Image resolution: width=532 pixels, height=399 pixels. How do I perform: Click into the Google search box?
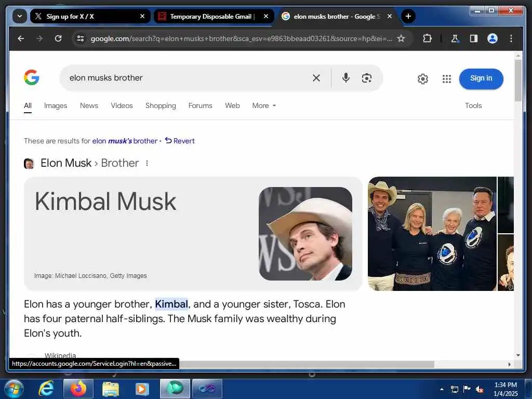coord(187,78)
